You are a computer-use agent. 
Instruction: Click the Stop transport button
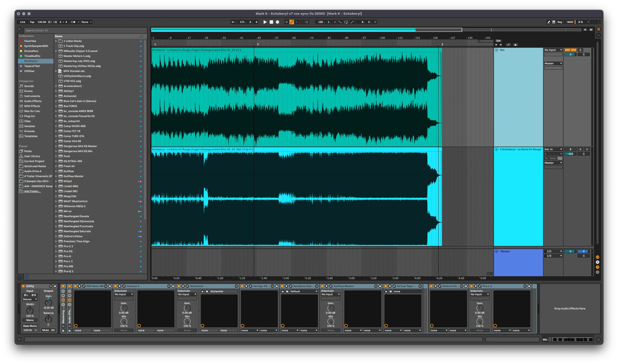[x=271, y=22]
